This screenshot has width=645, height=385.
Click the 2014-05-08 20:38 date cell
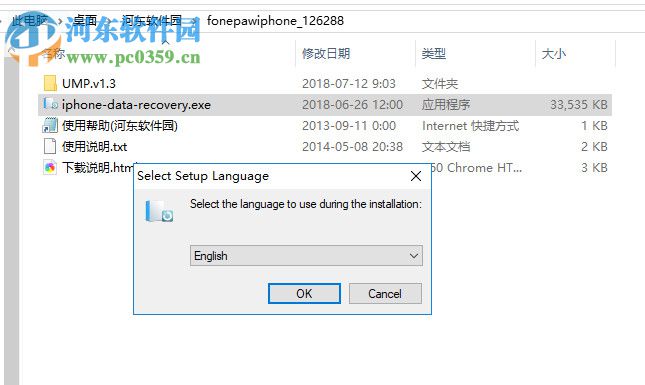pos(353,146)
